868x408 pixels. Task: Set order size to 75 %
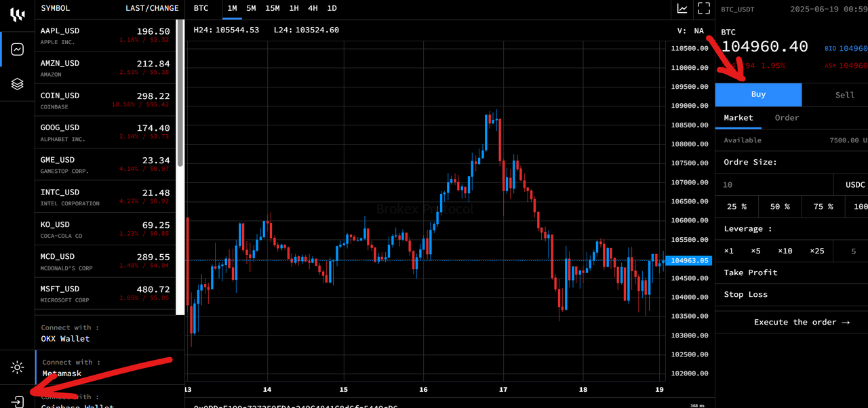click(823, 207)
